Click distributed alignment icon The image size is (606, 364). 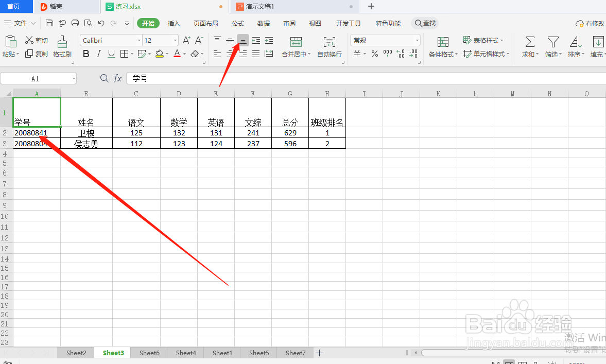pyautogui.click(x=269, y=54)
